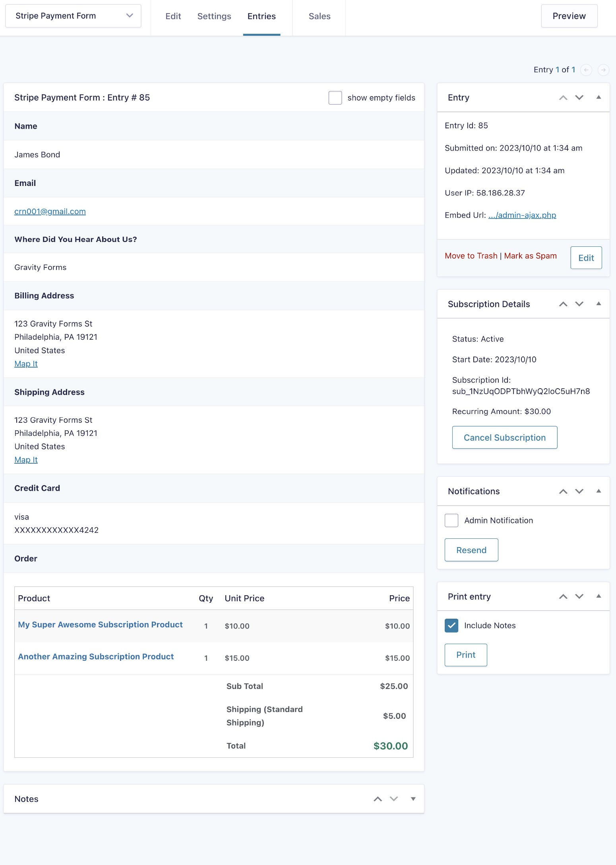Move Notes panel down

[394, 799]
